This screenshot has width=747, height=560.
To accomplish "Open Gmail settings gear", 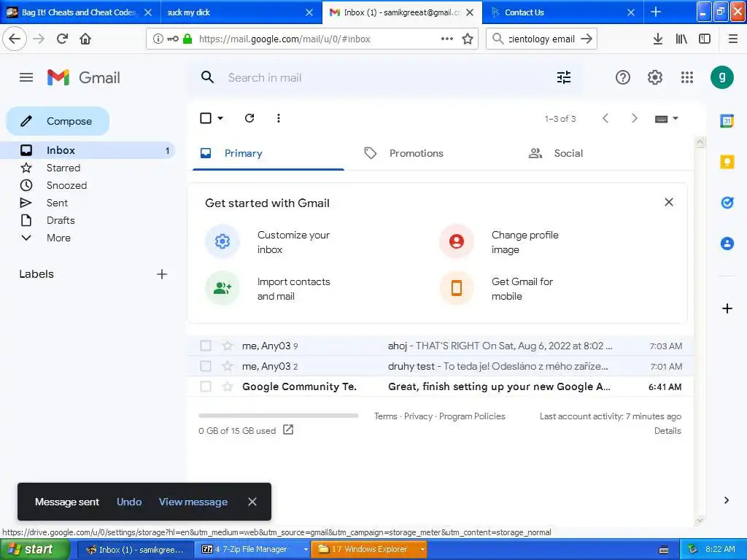I will 655,77.
